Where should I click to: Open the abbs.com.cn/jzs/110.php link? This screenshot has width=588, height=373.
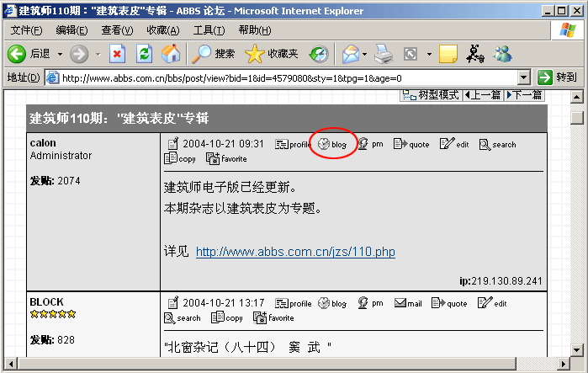point(295,252)
